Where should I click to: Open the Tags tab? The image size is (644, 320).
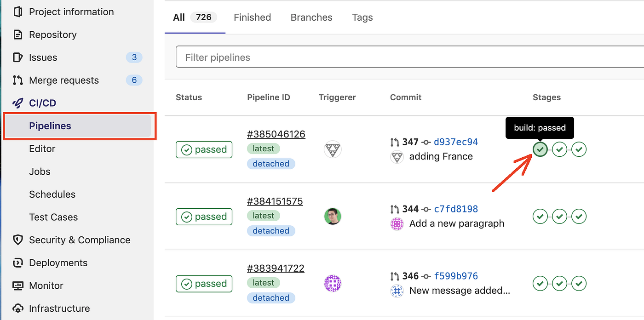click(x=362, y=17)
